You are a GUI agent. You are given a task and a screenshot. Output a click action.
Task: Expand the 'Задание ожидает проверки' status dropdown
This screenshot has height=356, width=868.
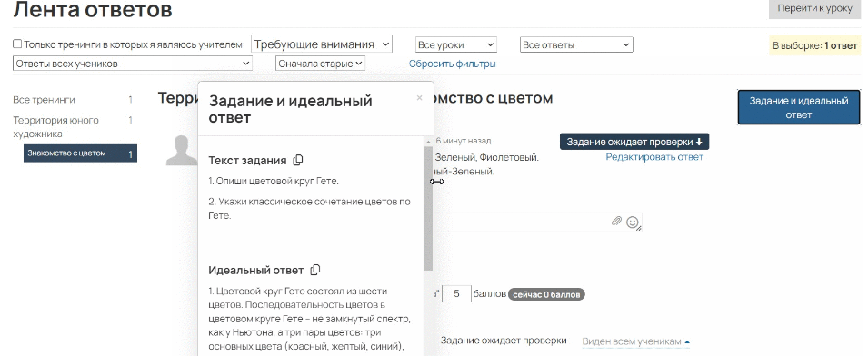634,142
